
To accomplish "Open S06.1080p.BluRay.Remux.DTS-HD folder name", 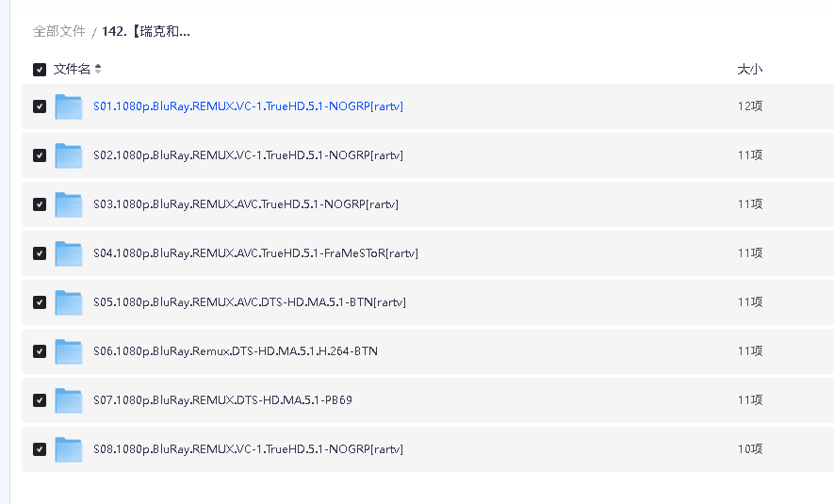I will (x=236, y=351).
